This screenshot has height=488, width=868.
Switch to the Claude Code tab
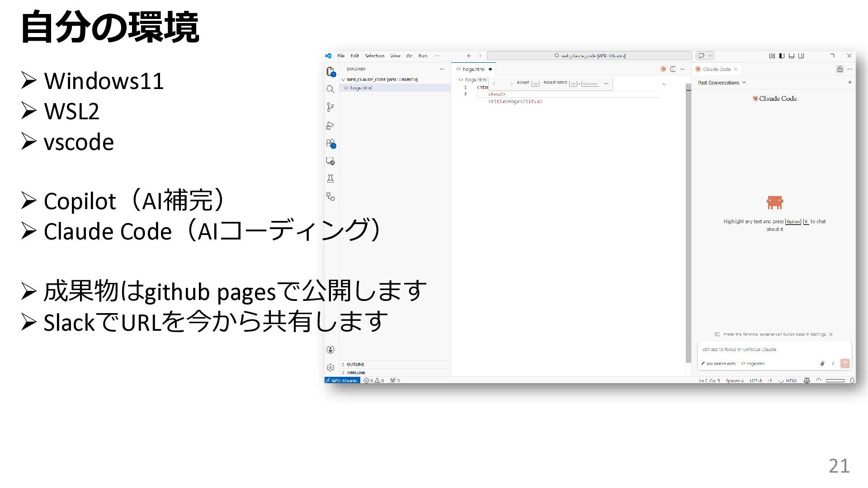pyautogui.click(x=717, y=69)
